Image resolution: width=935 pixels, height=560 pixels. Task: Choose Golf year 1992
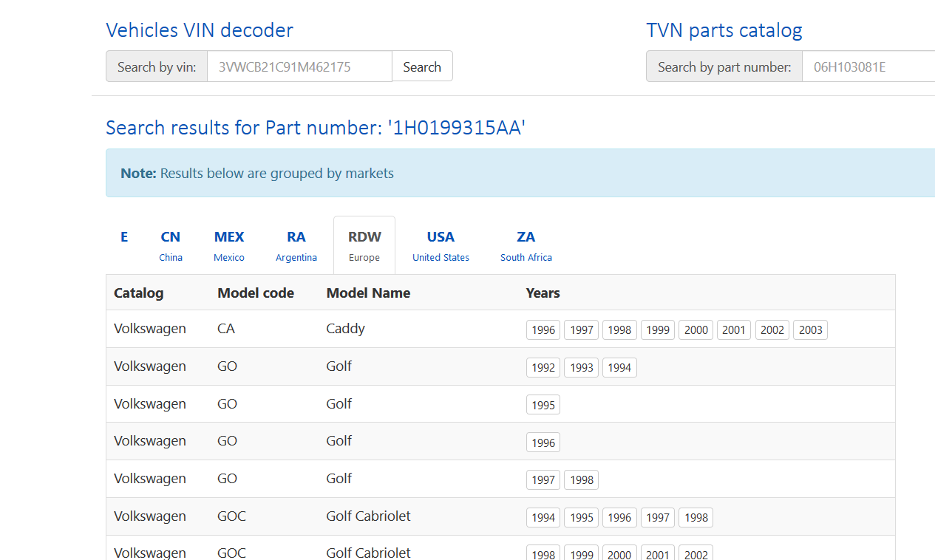(543, 367)
